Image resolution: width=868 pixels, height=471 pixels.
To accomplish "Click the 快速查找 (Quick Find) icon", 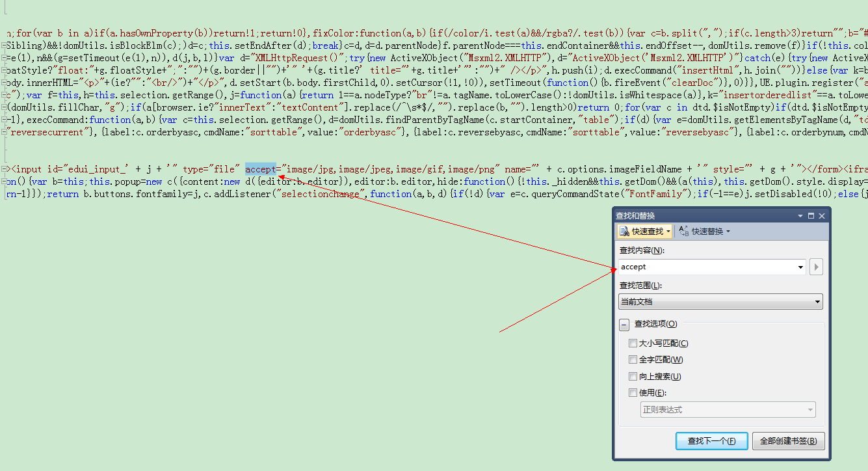I will [624, 231].
